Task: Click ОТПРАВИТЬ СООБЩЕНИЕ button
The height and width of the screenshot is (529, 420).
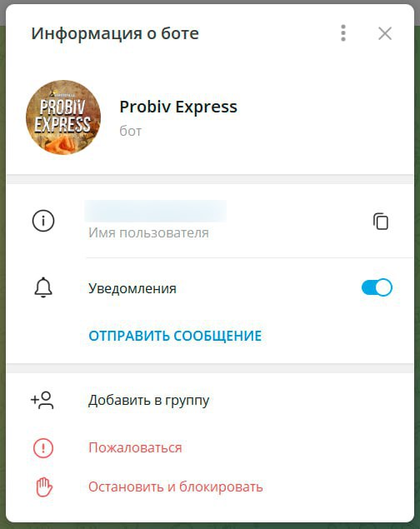Action: click(x=175, y=336)
